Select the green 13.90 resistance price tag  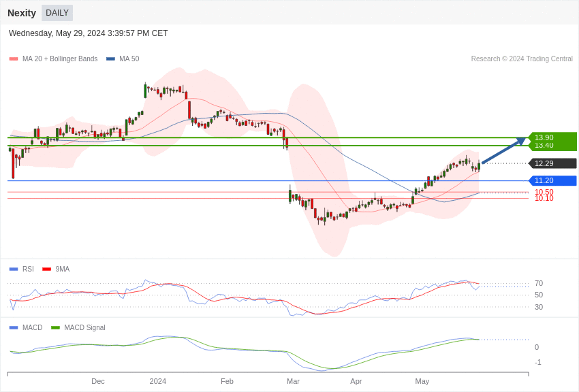pyautogui.click(x=552, y=137)
